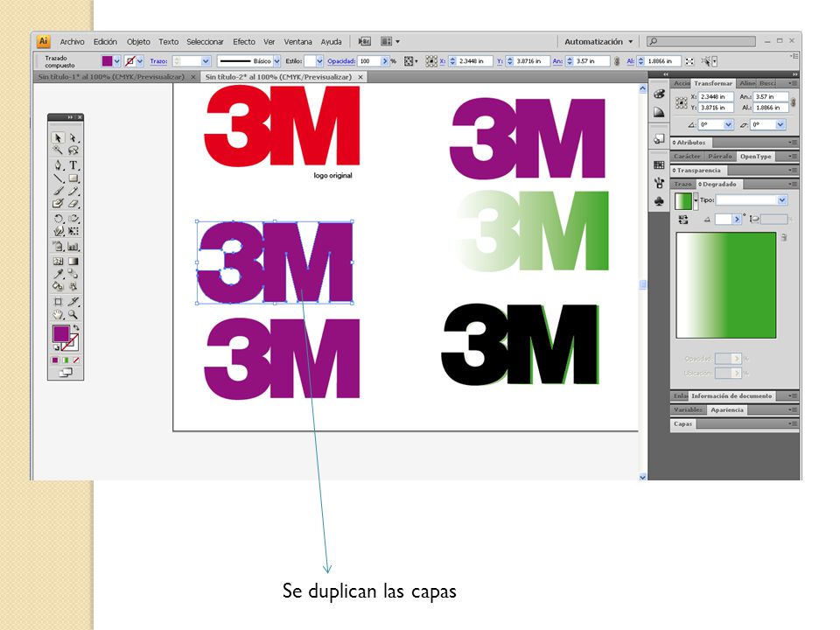
Task: Select the Rotate tool
Action: pyautogui.click(x=59, y=219)
